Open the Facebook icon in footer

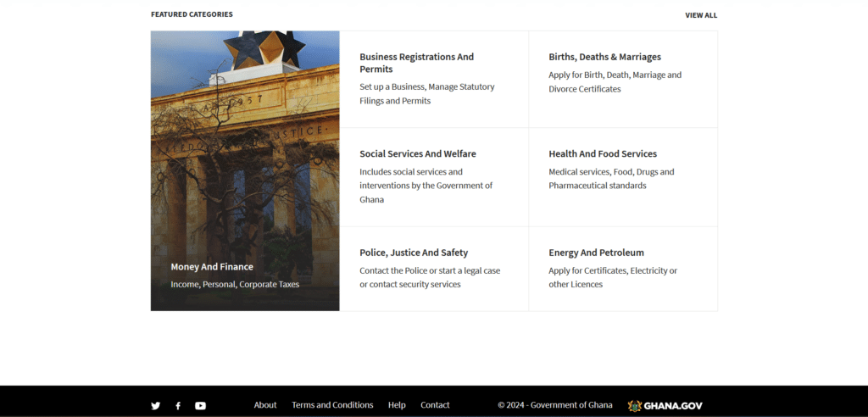coord(178,406)
